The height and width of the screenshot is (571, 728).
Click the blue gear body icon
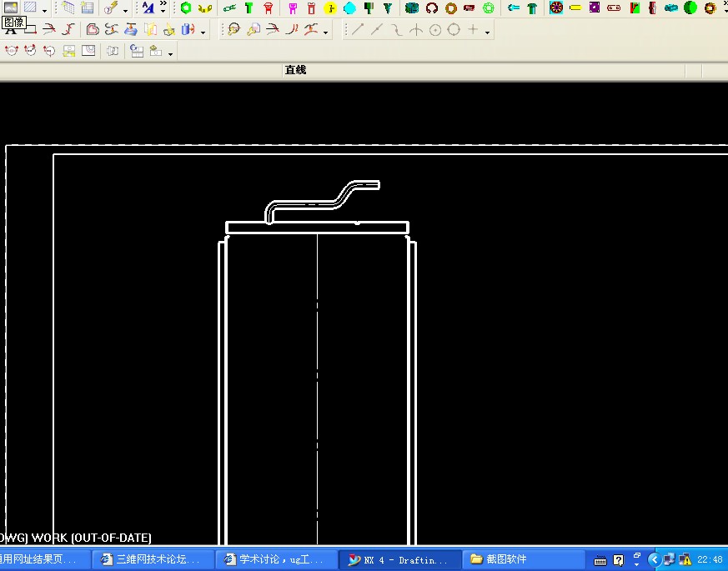412,8
